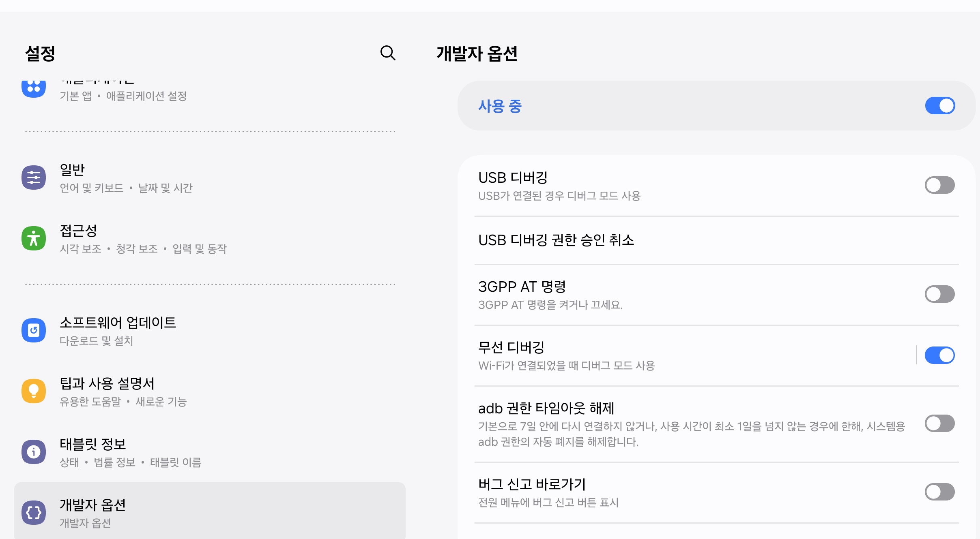Open 소프트웨어 업데이트 menu item text
This screenshot has height=539, width=980.
point(118,323)
